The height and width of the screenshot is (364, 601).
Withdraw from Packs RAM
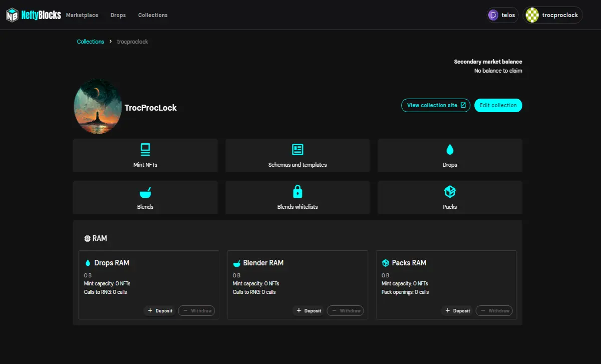tap(494, 310)
